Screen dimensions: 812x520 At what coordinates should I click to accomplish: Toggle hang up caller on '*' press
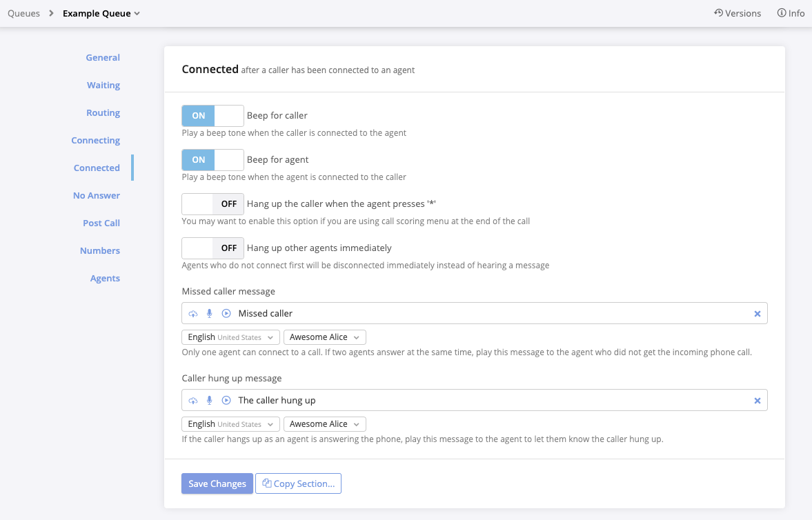pos(212,204)
